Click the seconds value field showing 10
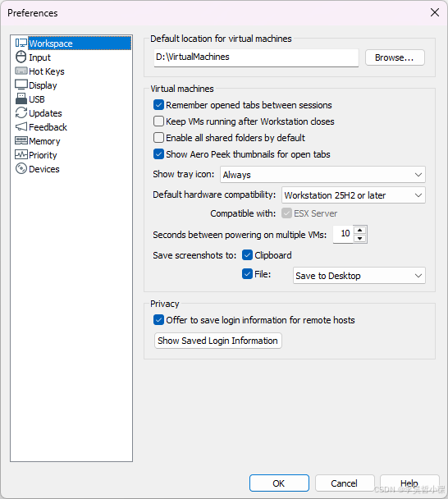The height and width of the screenshot is (499, 448). 344,234
